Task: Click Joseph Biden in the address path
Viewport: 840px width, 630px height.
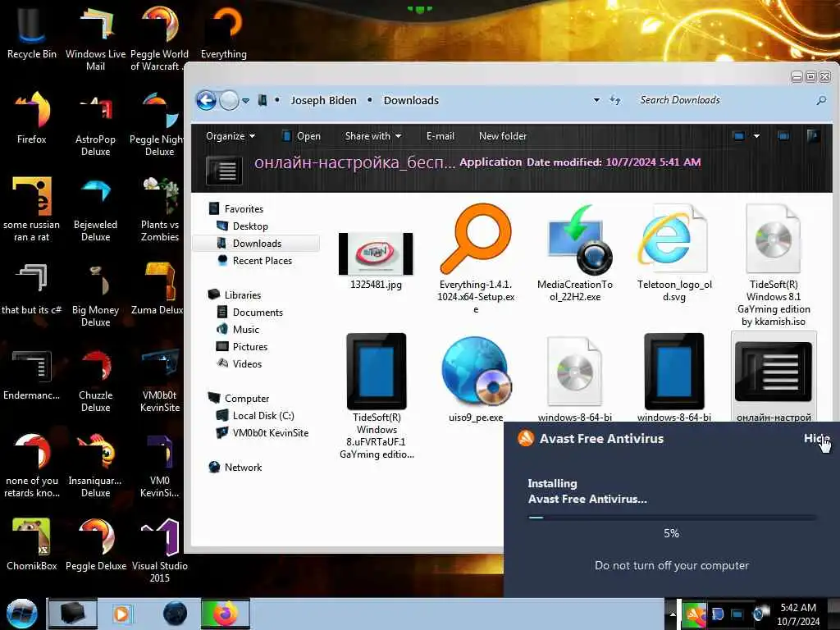Action: pos(323,100)
